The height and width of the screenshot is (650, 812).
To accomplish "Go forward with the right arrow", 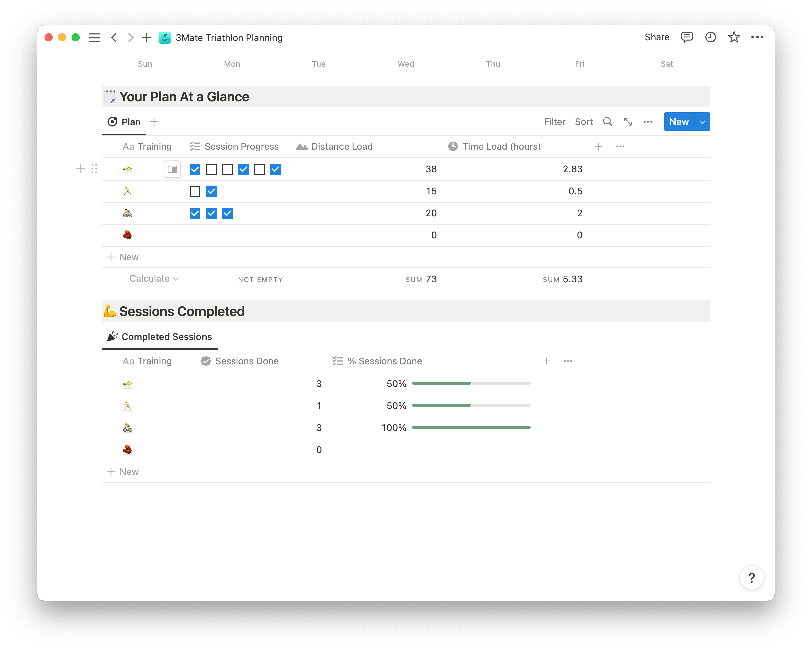I will point(130,38).
